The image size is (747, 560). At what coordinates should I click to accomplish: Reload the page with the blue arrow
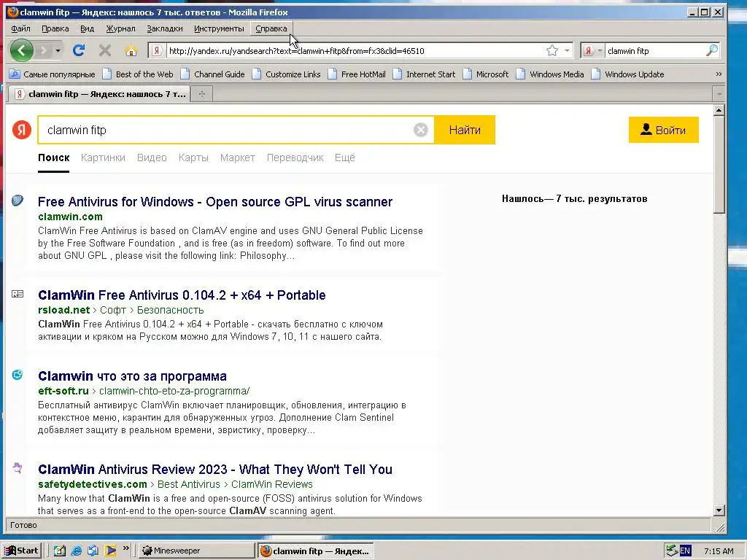click(79, 50)
